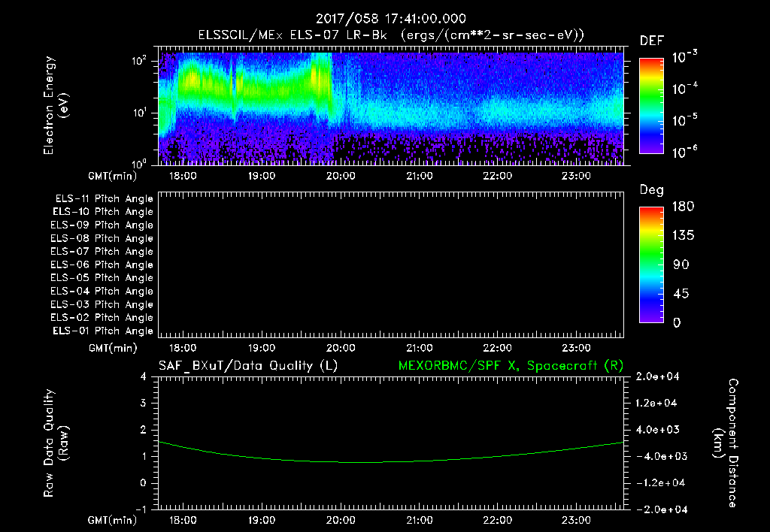Select the ELS-10 Pitch Angle label
The image size is (770, 532).
click(x=103, y=212)
